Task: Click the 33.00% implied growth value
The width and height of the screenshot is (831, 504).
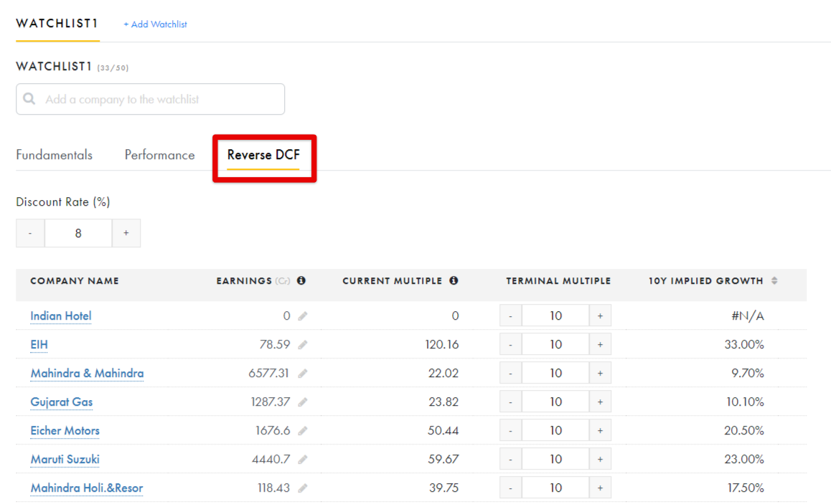Action: pos(744,345)
